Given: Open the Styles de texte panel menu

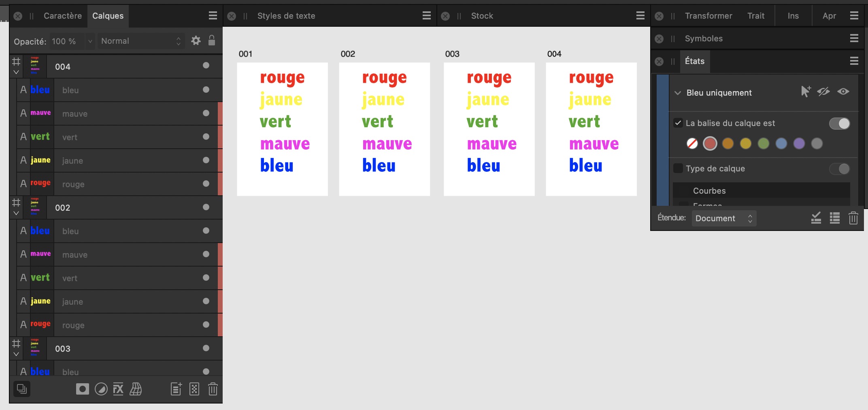Looking at the screenshot, I should [427, 16].
